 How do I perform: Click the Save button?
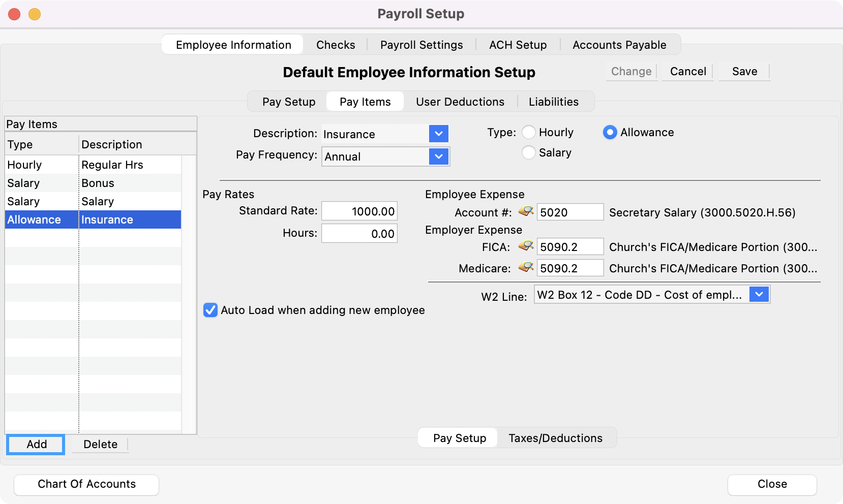(x=744, y=72)
